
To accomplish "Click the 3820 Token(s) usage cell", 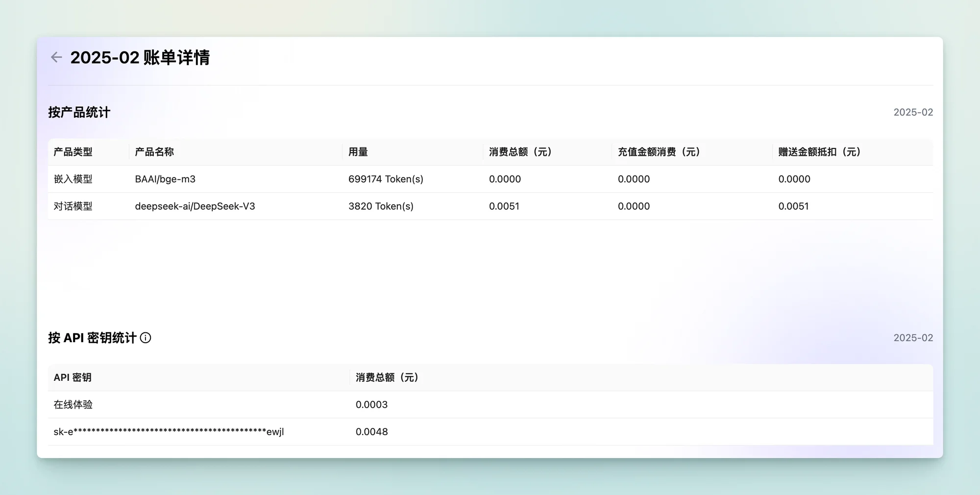I will [x=381, y=206].
